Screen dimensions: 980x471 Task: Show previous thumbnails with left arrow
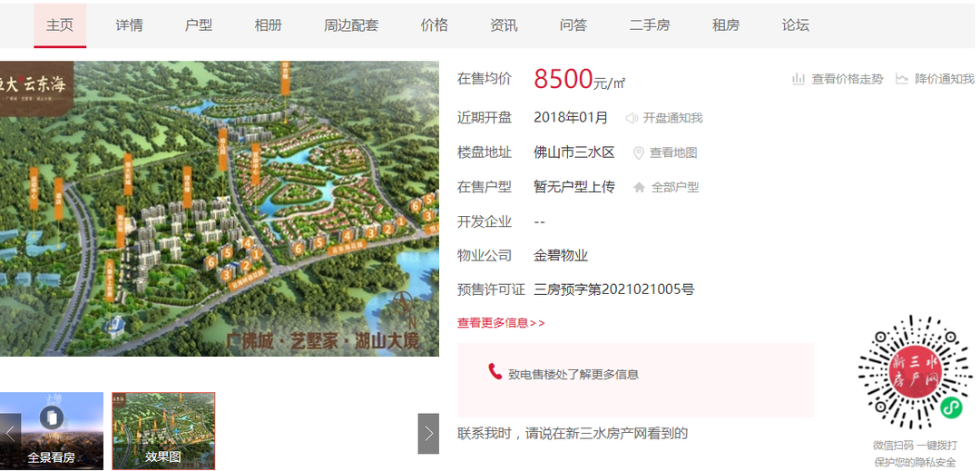[x=10, y=434]
